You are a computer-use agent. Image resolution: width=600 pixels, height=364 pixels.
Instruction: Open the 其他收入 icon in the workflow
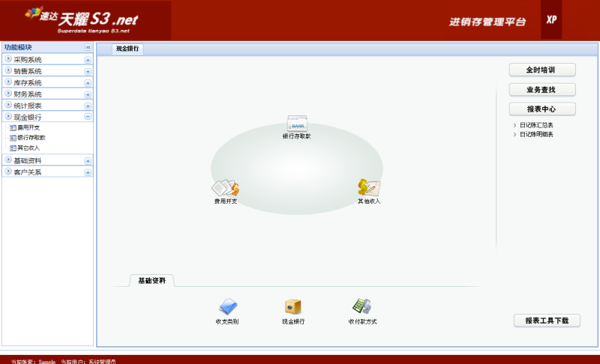368,188
